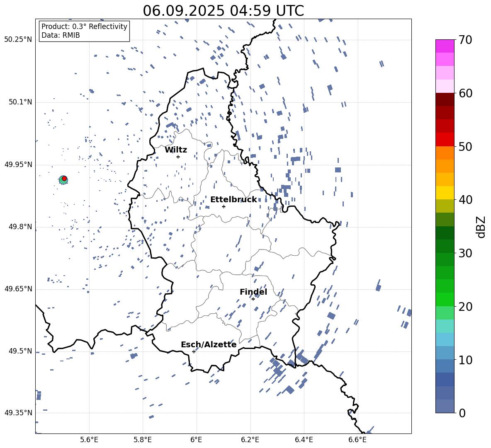Click the 30 colorbar tick label
The width and height of the screenshot is (491, 448).
pos(465,253)
